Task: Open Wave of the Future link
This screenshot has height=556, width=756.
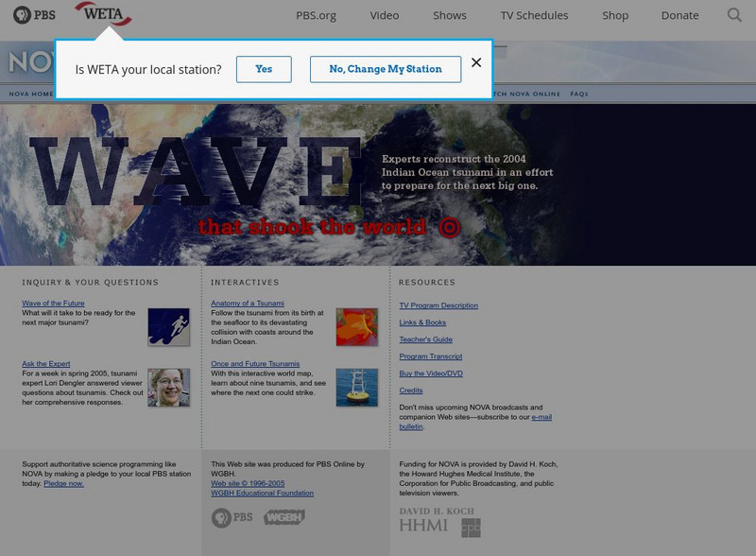Action: [53, 304]
